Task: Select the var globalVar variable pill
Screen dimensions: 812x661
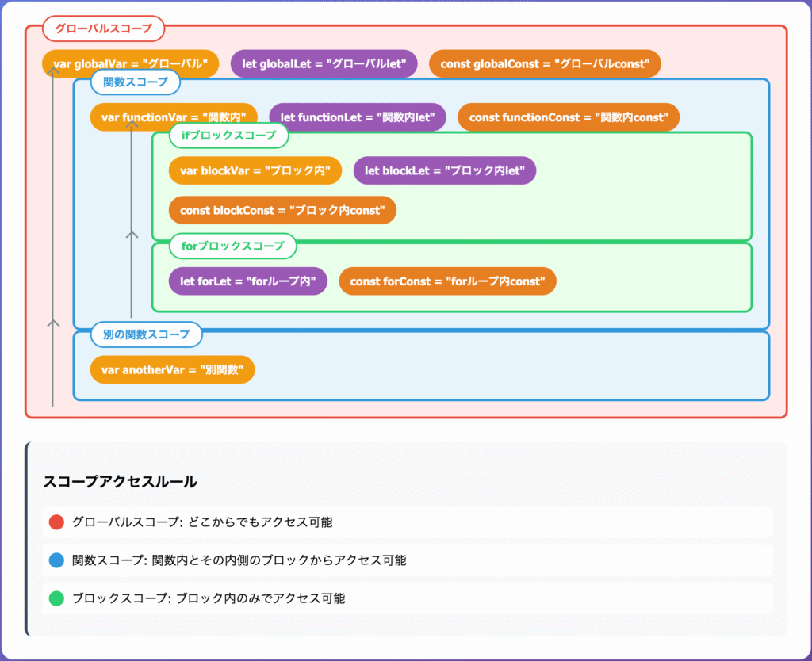Action: 131,64
